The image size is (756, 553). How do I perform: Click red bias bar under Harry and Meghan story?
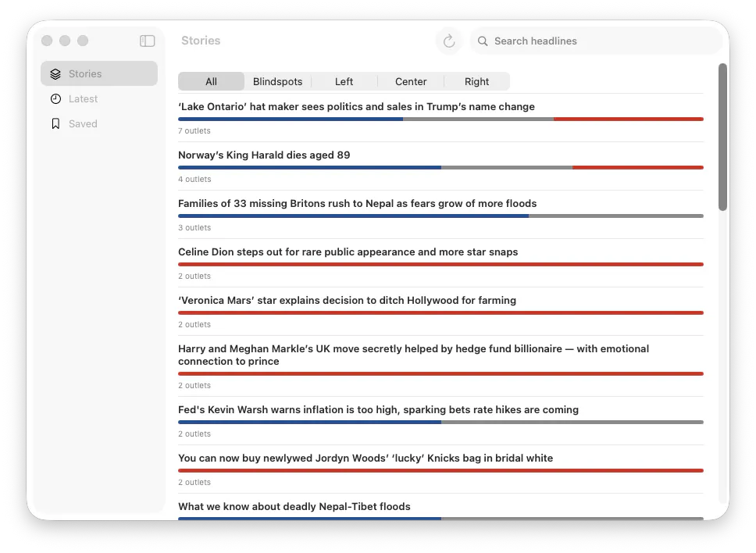[x=440, y=373]
